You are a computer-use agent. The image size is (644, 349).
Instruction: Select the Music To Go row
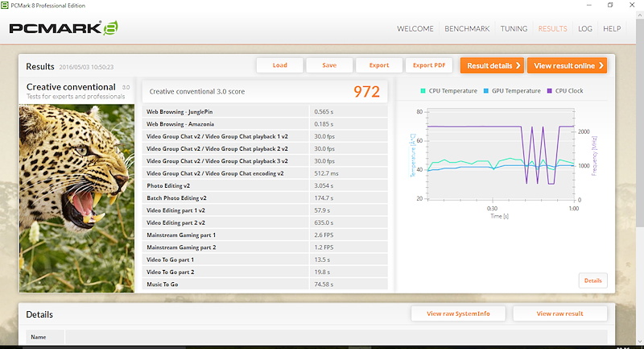tap(265, 284)
